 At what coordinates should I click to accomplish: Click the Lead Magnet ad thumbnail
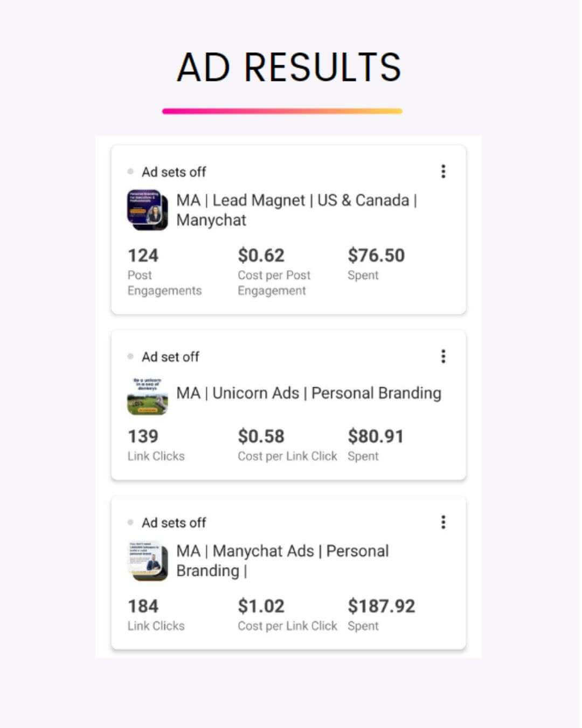coord(147,210)
